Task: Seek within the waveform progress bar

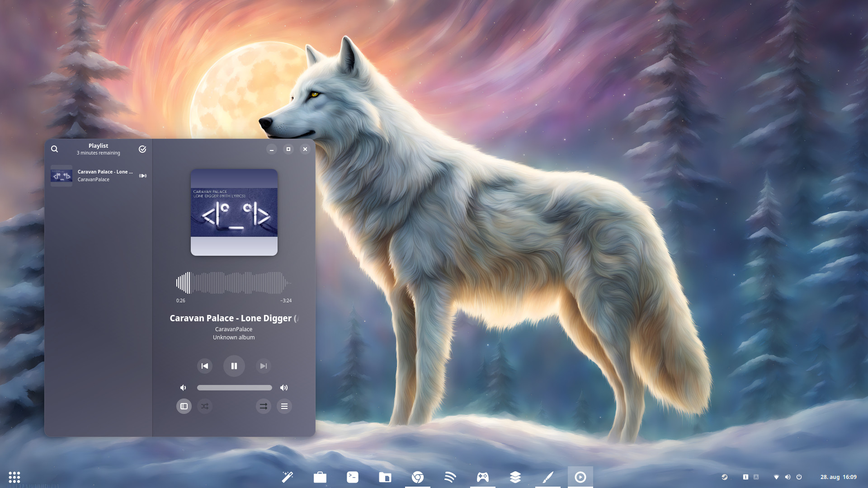Action: pos(234,283)
